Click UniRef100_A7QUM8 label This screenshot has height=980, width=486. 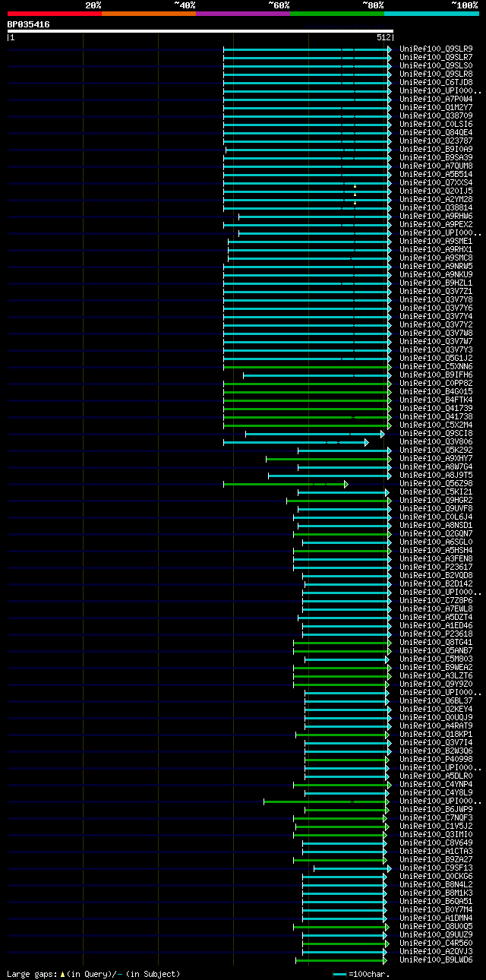tap(436, 166)
